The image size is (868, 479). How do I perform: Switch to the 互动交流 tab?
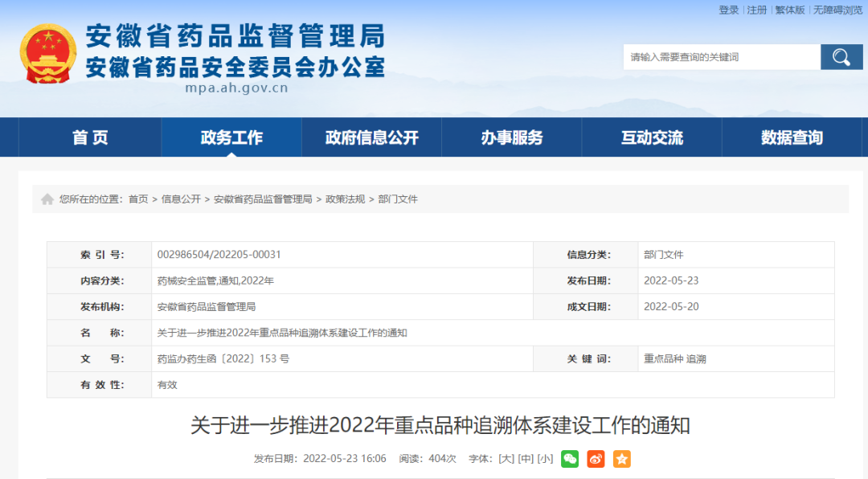(x=651, y=137)
